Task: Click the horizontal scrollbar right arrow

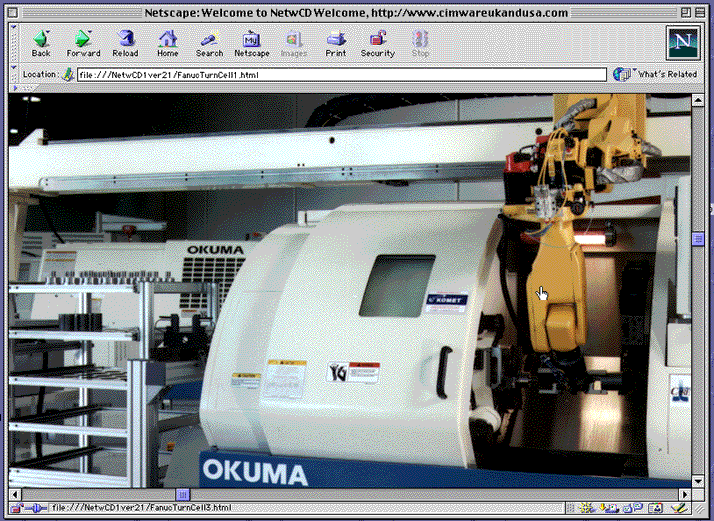Action: pyautogui.click(x=685, y=494)
